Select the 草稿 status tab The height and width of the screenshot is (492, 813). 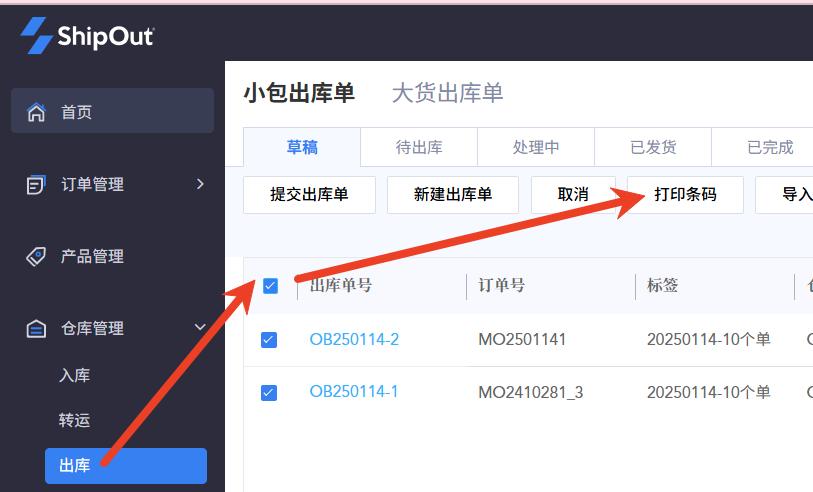point(302,147)
